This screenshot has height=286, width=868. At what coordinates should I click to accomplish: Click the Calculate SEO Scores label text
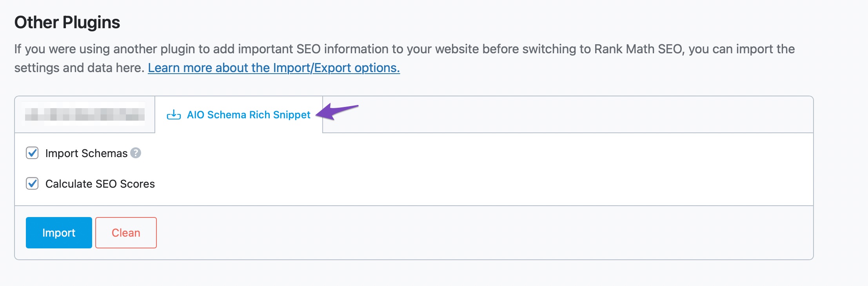tap(100, 184)
